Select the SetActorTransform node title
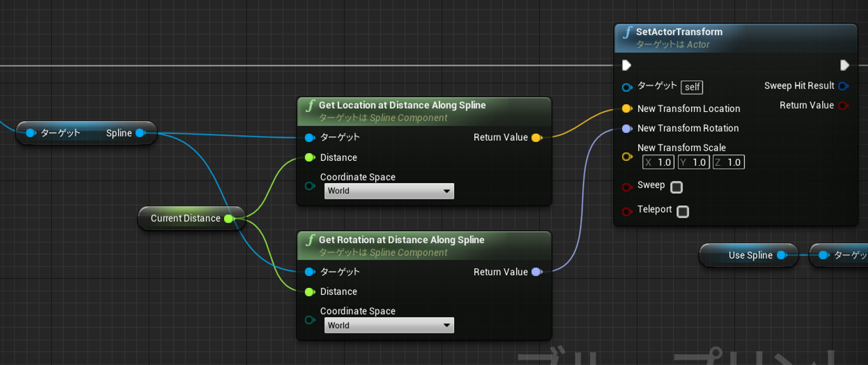 click(679, 32)
